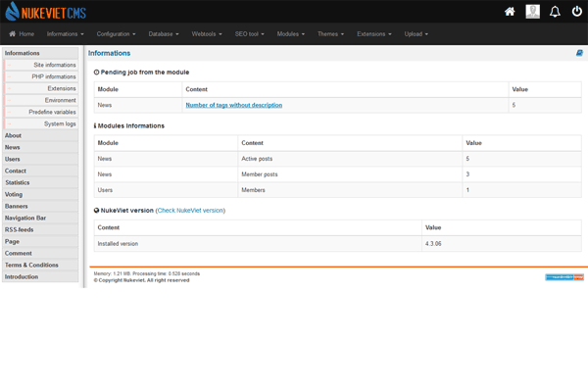Open the Upload menu
This screenshot has width=588, height=392.
[416, 34]
